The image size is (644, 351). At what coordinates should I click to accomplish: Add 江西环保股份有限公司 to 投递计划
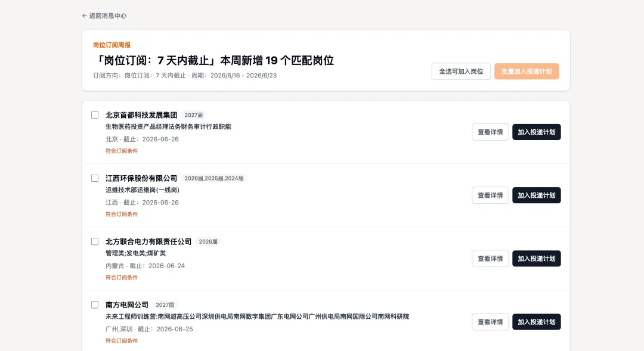pos(537,195)
